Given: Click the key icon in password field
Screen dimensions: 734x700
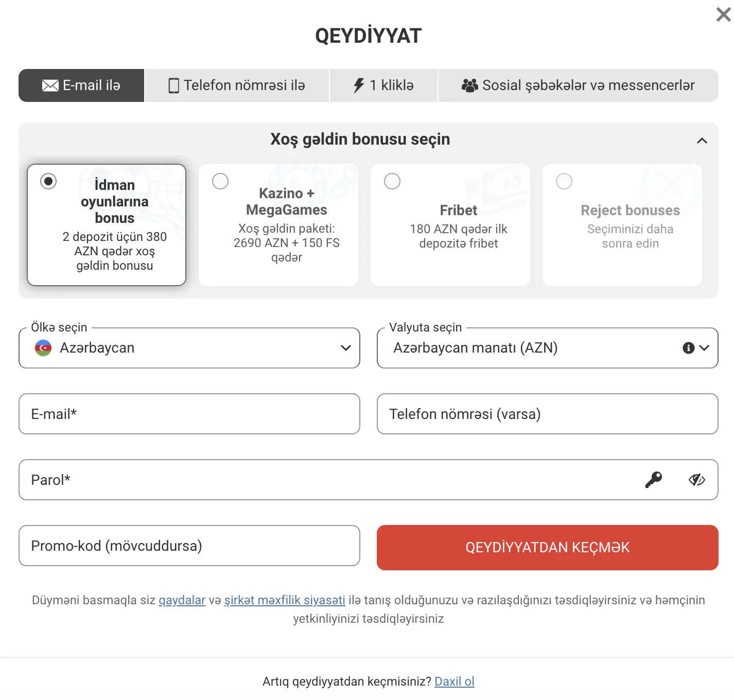Looking at the screenshot, I should [x=654, y=480].
